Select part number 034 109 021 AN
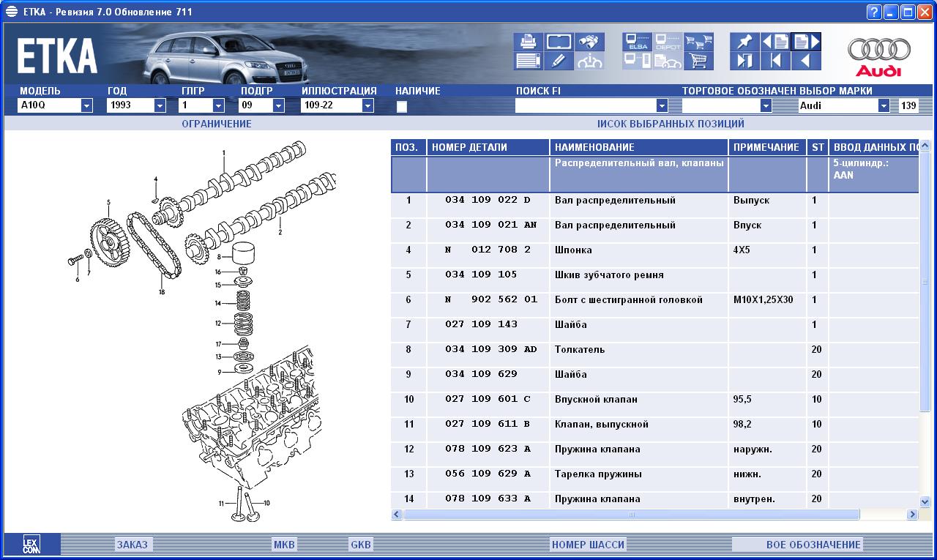 tap(490, 225)
